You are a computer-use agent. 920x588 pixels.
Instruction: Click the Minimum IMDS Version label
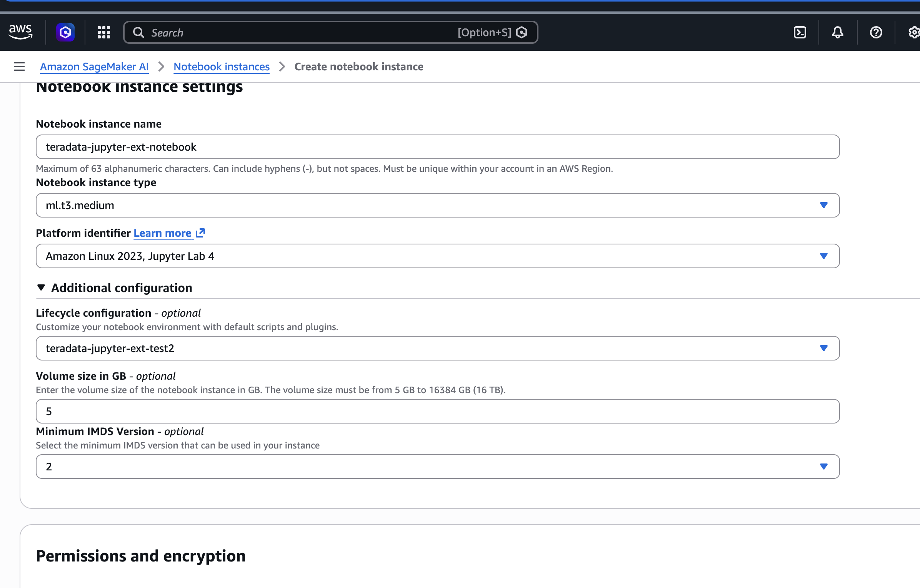[95, 431]
